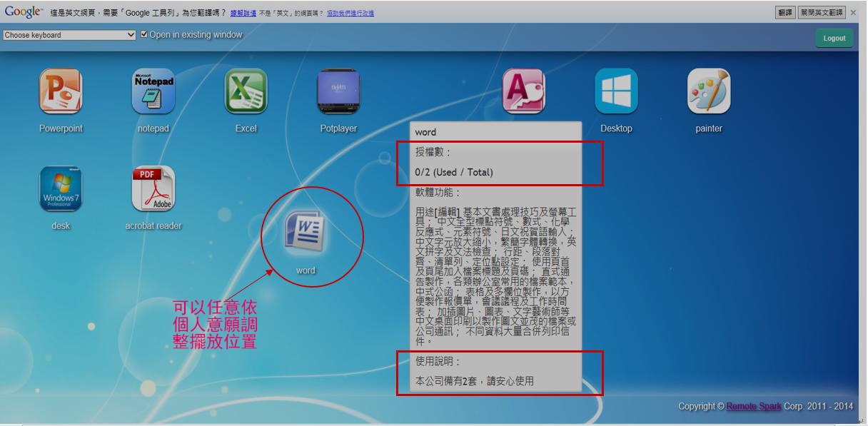Close the Google translate bar

pyautogui.click(x=853, y=13)
